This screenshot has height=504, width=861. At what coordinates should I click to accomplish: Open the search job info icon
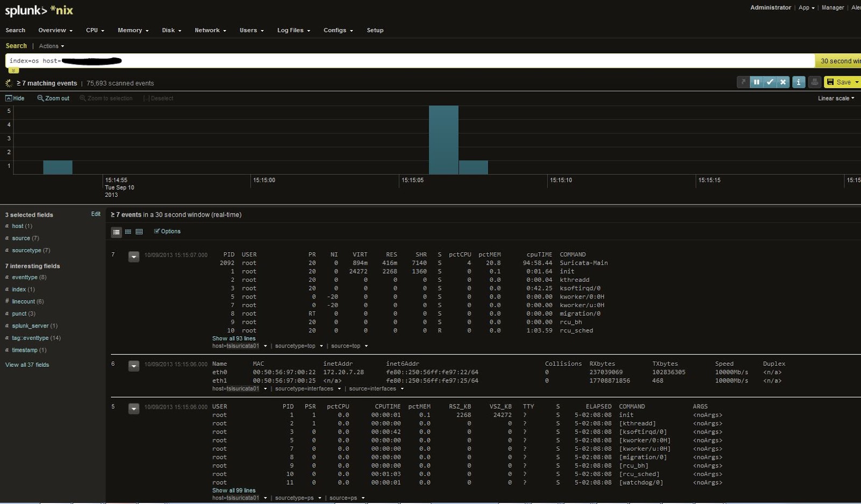[799, 82]
